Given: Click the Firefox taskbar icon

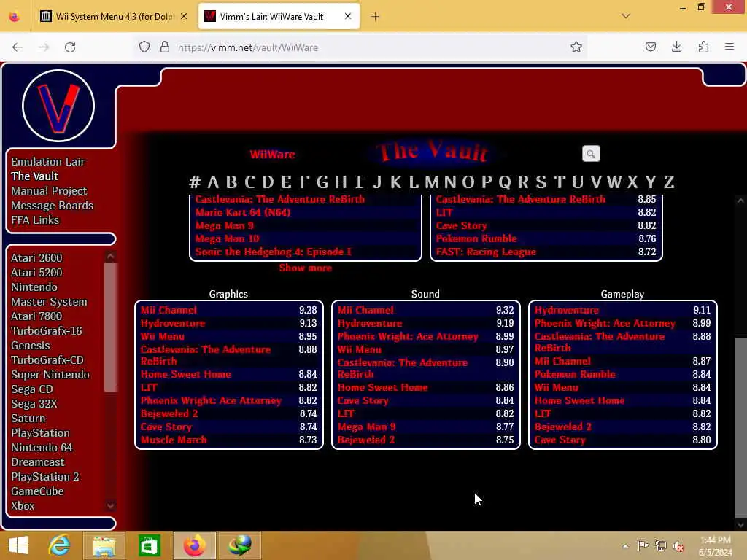Looking at the screenshot, I should click(194, 545).
